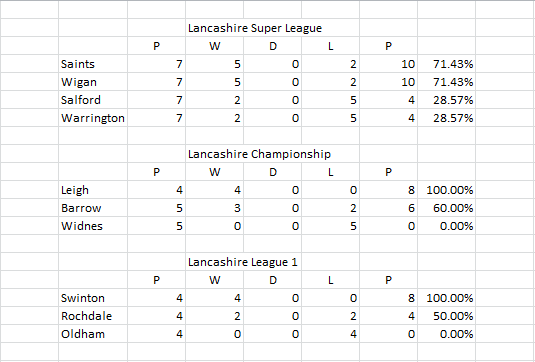Click the Oldham team name cell

[93, 334]
